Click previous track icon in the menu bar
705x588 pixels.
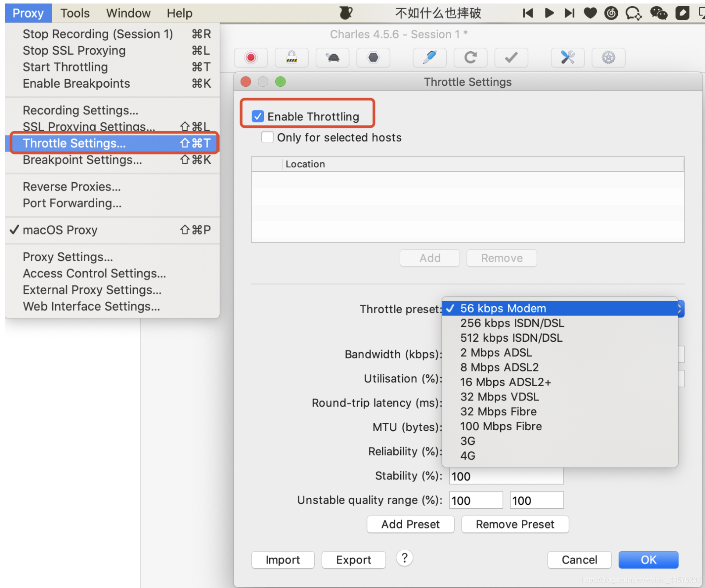[x=528, y=13]
